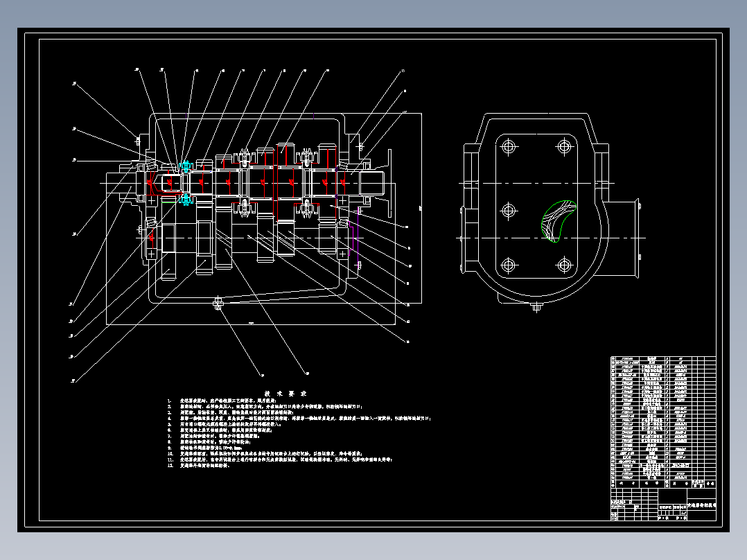Select the top-left bolt hole on side view cover
Screen dimensions: 747x560
[x=509, y=146]
